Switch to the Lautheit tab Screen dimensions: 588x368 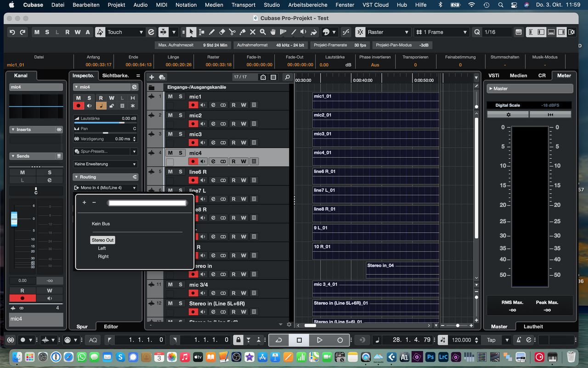[x=533, y=327]
